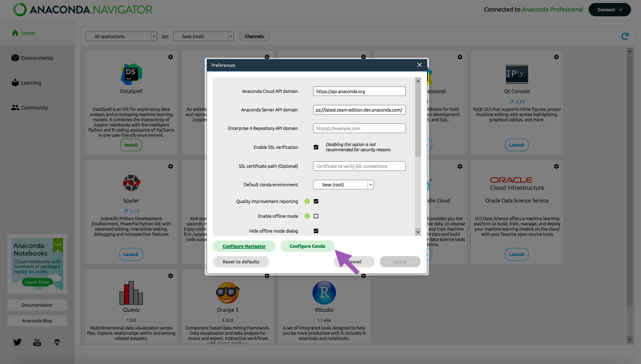Open the YouTube icon link in sidebar

(x=37, y=342)
